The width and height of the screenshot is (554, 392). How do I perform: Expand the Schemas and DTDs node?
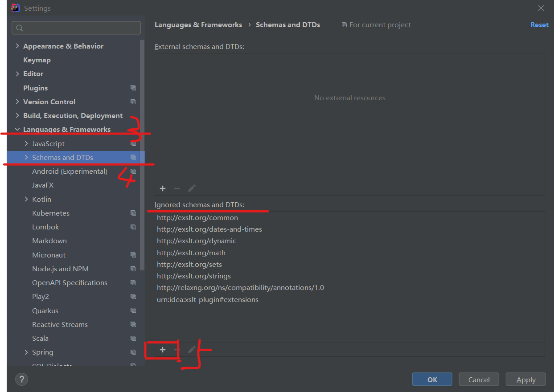point(26,157)
